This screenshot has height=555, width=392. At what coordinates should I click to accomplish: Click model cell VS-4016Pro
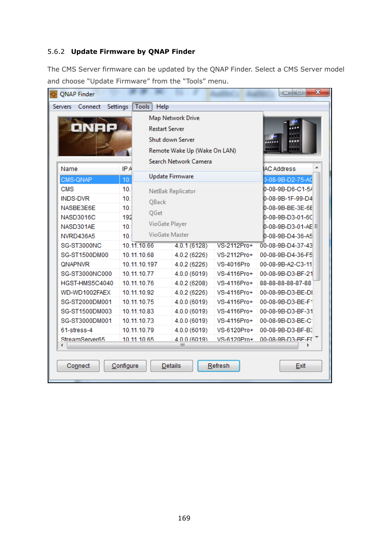(x=233, y=264)
